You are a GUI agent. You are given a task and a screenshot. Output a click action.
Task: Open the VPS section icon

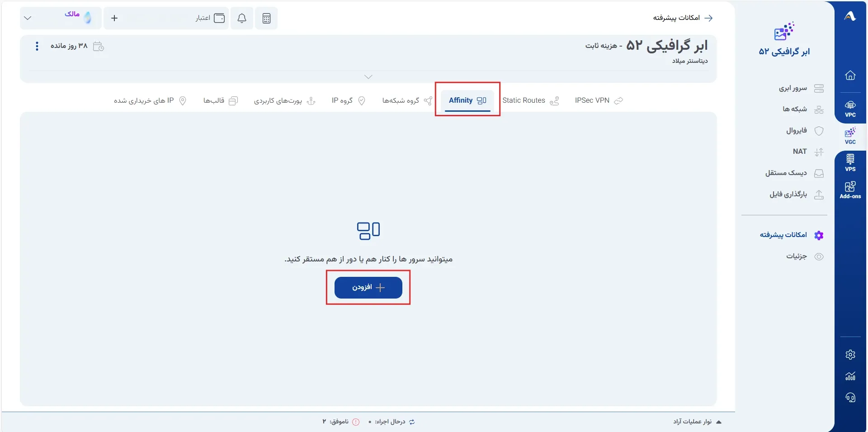850,163
